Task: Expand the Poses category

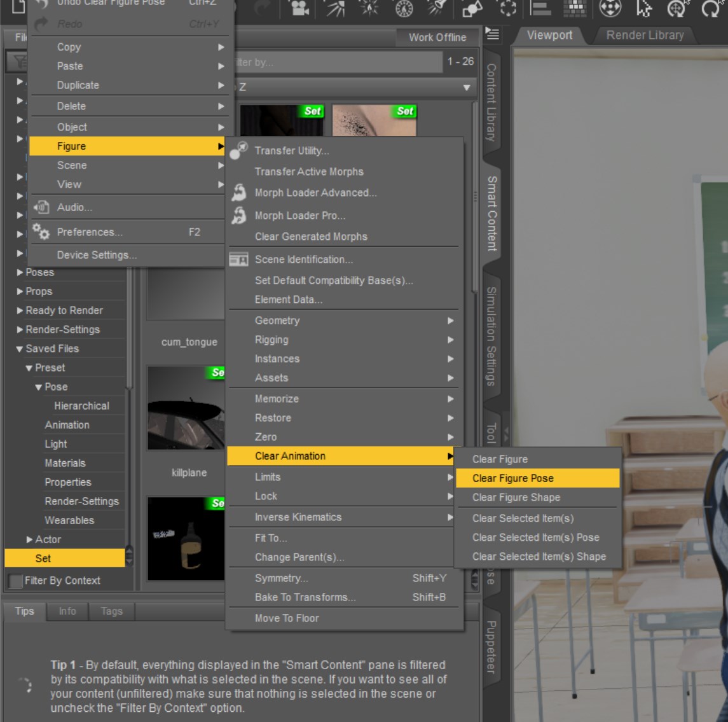Action: coord(20,272)
